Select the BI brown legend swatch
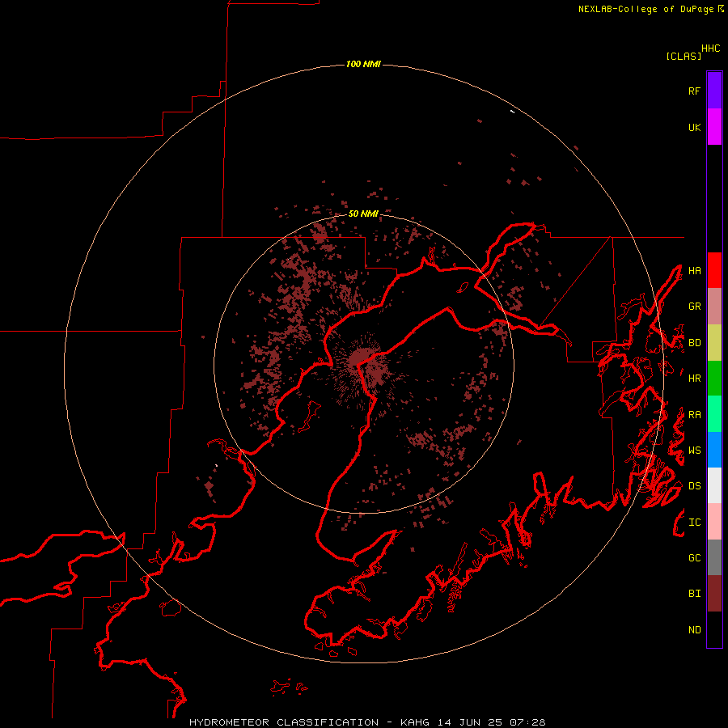The width and height of the screenshot is (728, 728). (x=714, y=594)
